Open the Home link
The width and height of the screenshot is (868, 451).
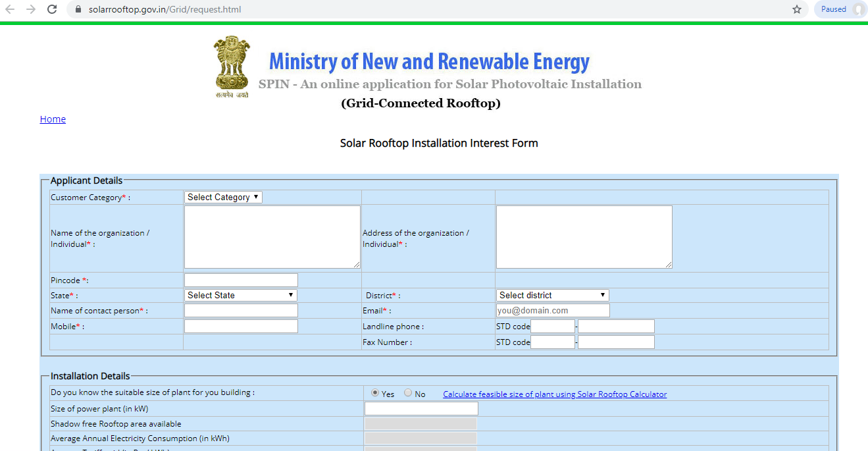click(53, 119)
